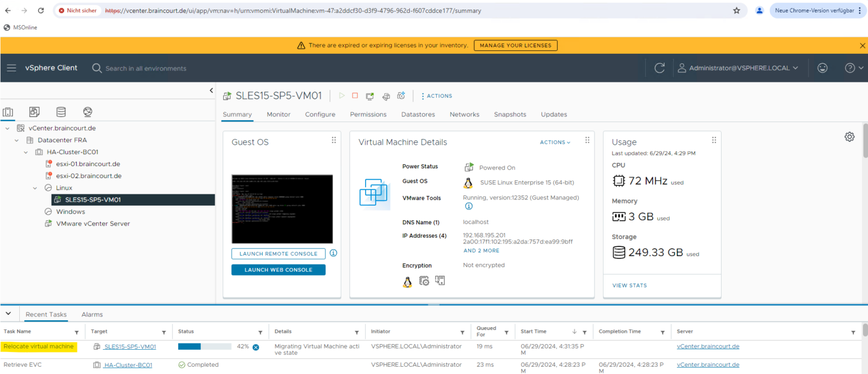Open a remote console using the monitor icon
The height and width of the screenshot is (374, 868).
point(370,95)
